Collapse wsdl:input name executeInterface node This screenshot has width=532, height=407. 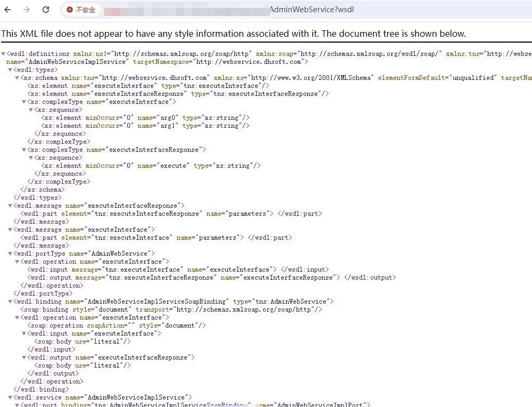(x=24, y=333)
